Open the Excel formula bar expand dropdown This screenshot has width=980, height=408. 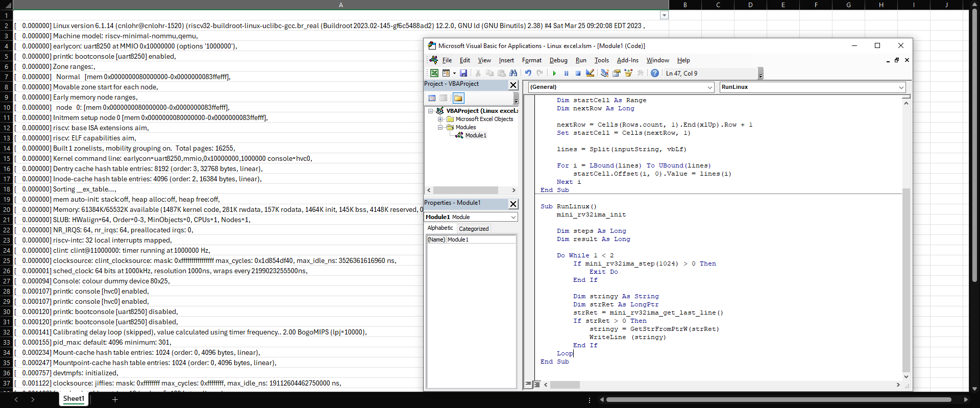click(x=664, y=15)
